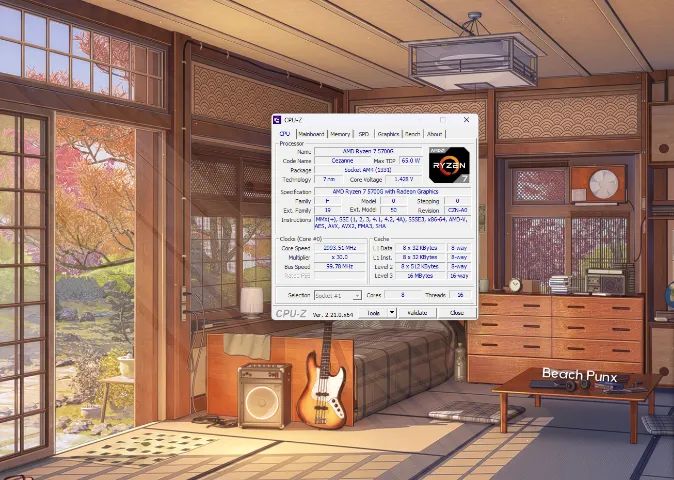The width and height of the screenshot is (674, 480).
Task: Click the L1 Data value 8 x 32 KBytes
Action: 420,248
